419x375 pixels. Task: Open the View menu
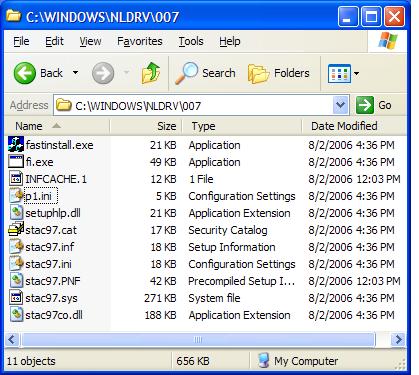point(90,41)
